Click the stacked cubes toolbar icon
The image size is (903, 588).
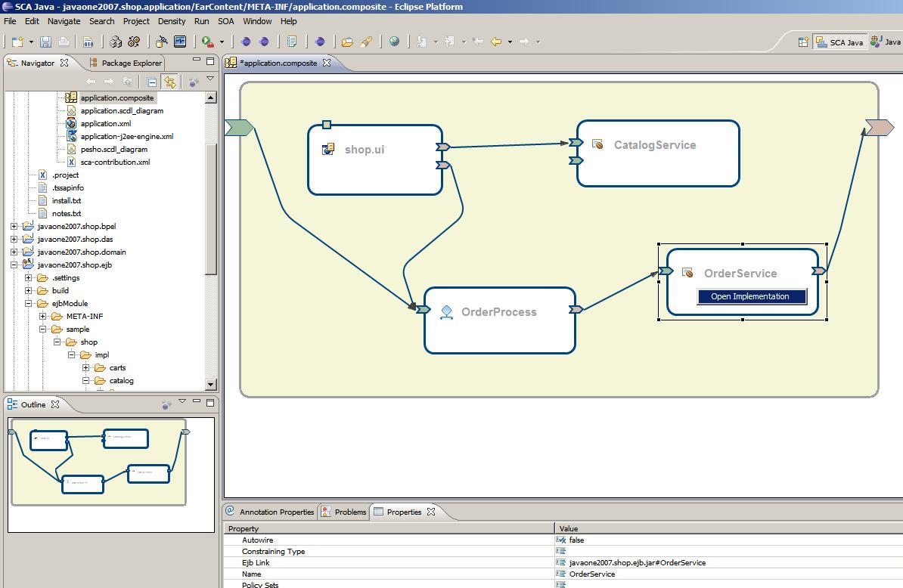pyautogui.click(x=116, y=42)
